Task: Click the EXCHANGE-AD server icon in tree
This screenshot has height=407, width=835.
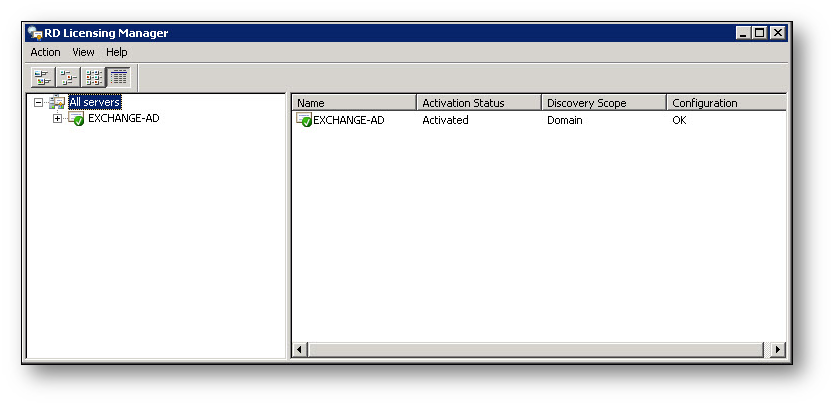Action: click(75, 119)
